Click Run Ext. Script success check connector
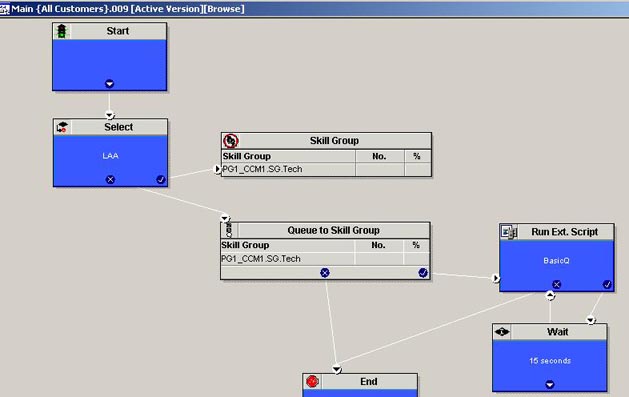Screen dimensions: 629x397 [x=607, y=284]
